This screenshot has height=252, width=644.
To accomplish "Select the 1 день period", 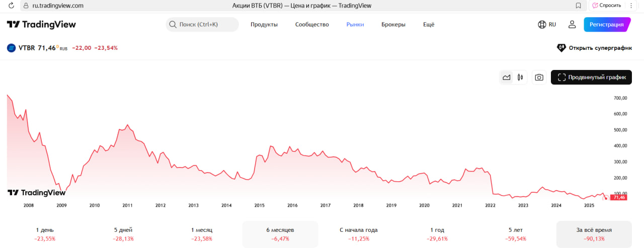I will coord(45,234).
